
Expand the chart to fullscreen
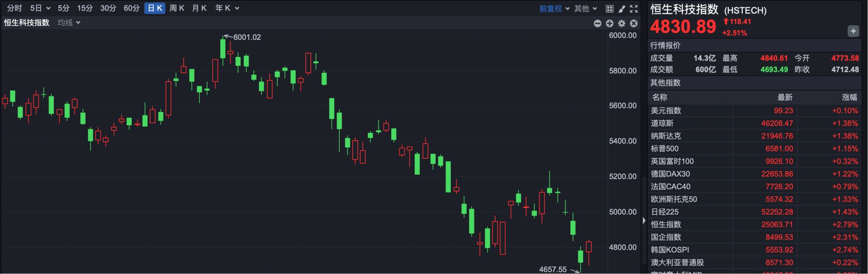634,9
